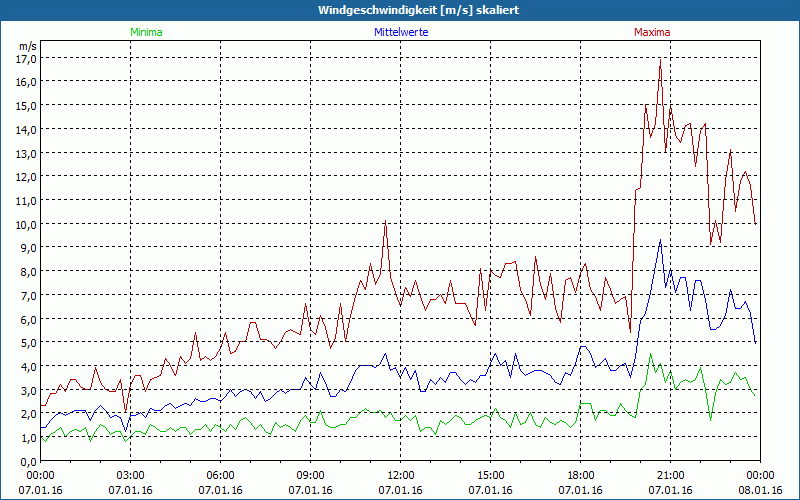
Task: Select the 18:00 time axis label
Action: pos(580,475)
